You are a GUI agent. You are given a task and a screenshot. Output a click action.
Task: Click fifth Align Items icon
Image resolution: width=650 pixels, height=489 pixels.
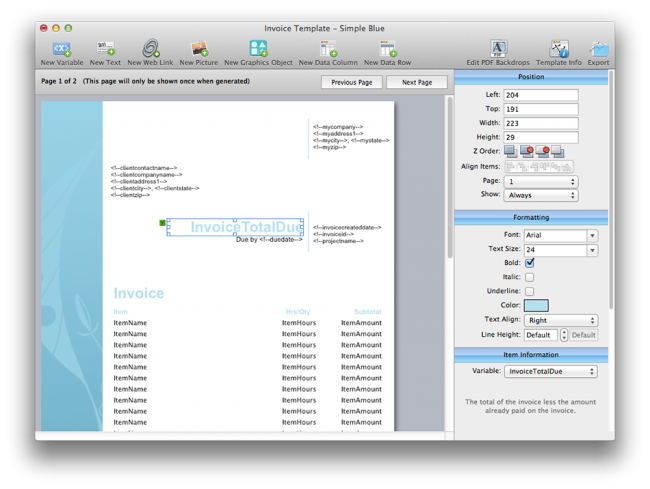(555, 167)
